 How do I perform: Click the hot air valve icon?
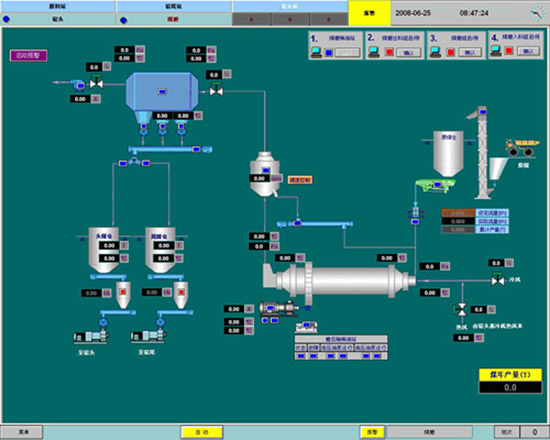click(x=461, y=309)
